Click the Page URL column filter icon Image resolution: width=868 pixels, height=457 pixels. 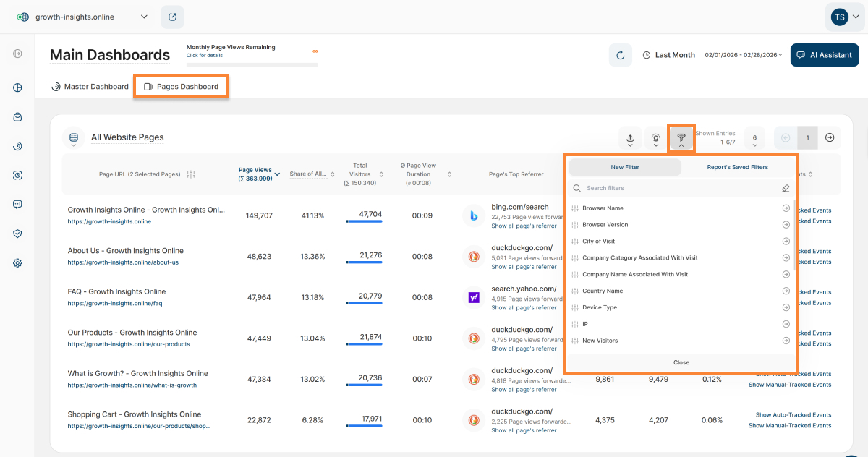[x=191, y=174]
